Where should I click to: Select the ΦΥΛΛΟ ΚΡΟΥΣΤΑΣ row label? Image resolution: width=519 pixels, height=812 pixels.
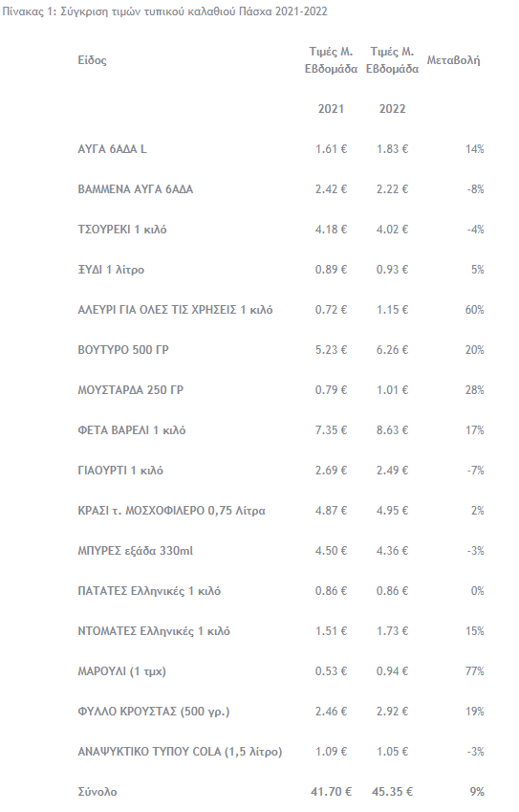[x=154, y=712]
